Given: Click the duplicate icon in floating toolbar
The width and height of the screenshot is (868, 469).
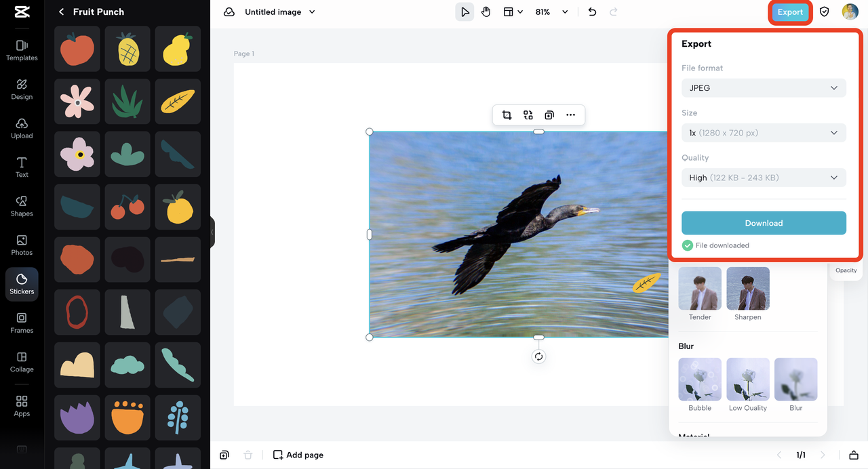Looking at the screenshot, I should tap(549, 115).
